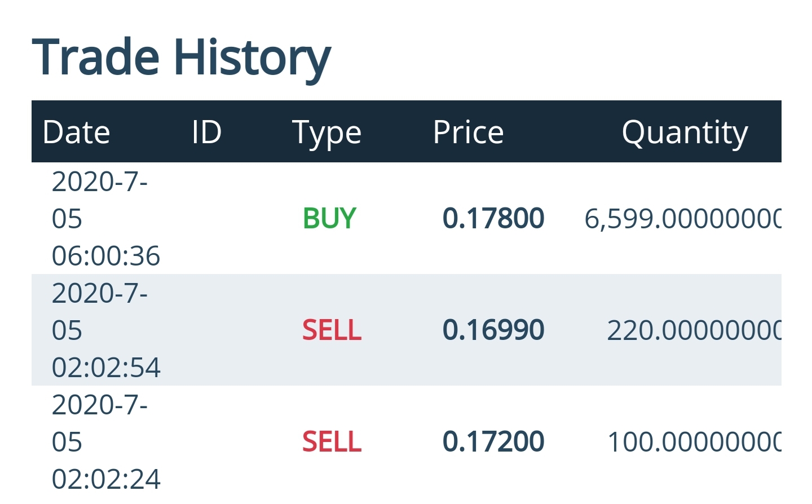The height and width of the screenshot is (504, 812).
Task: Click the 100.00000000 quantity value
Action: 694,442
